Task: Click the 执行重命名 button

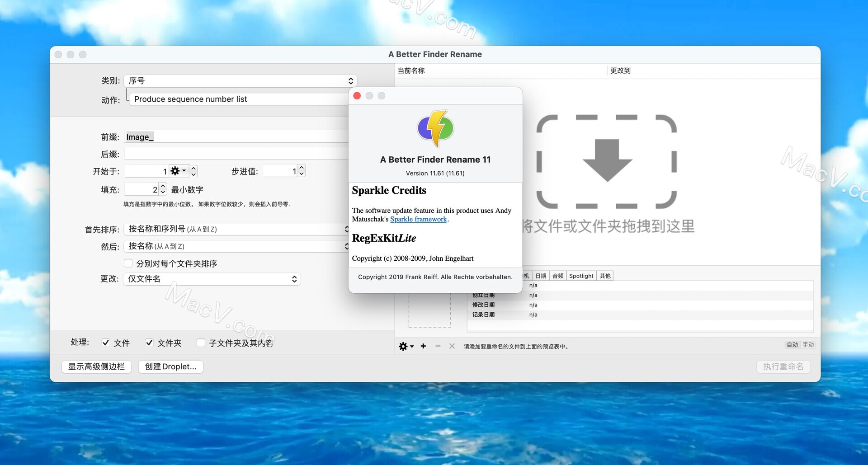Action: (x=783, y=366)
